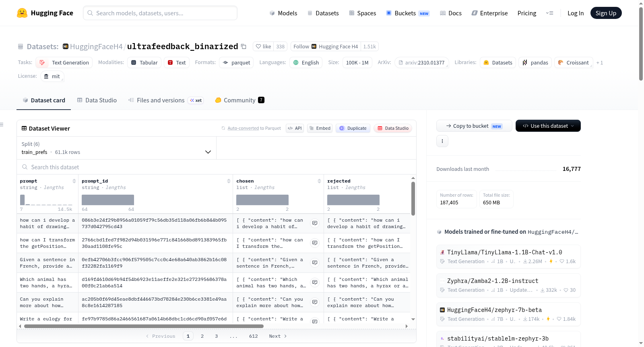Open the Use this dataset dropdown
The height and width of the screenshot is (347, 644).
[x=548, y=126]
